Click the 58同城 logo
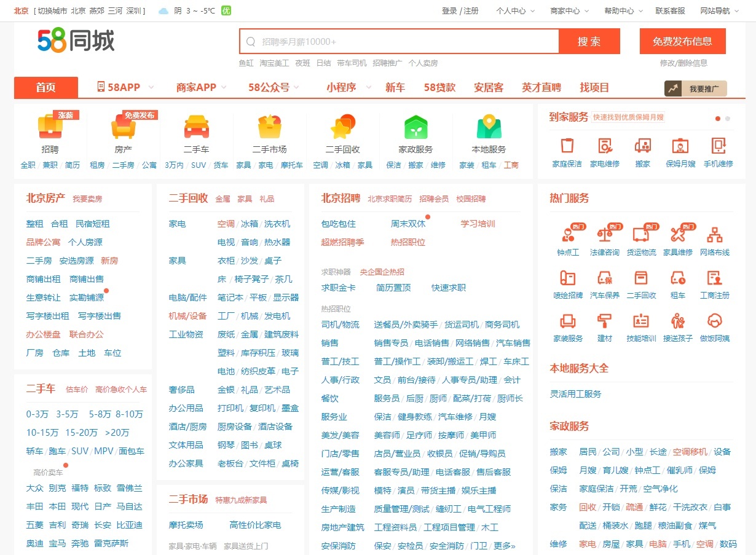 (x=76, y=41)
